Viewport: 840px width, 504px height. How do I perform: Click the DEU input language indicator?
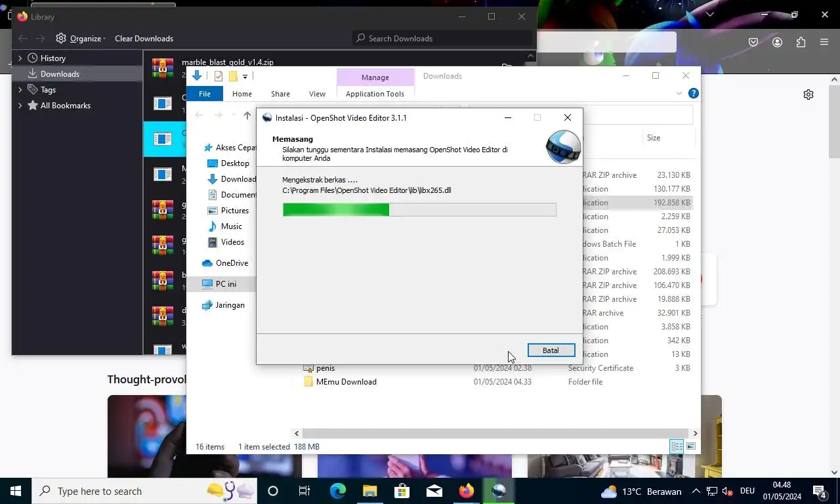click(747, 492)
